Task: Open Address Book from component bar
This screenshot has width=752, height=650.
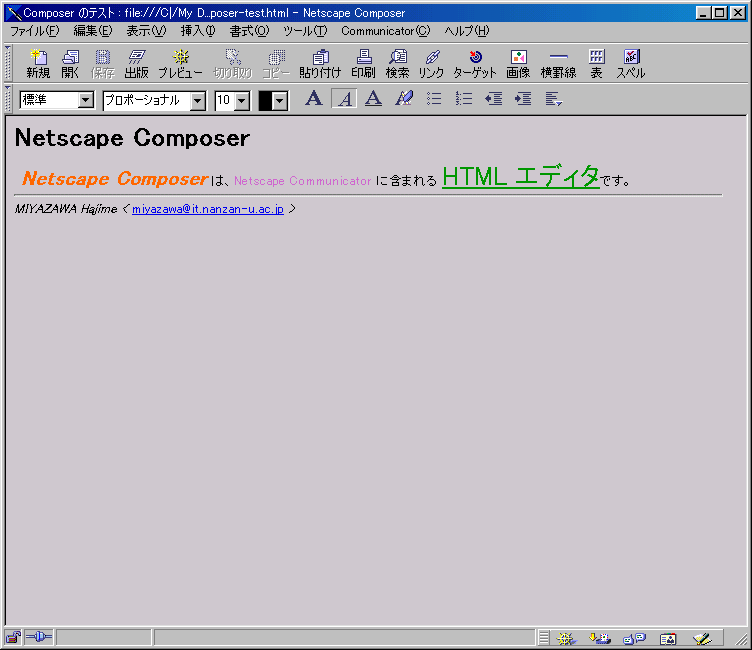Action: coord(668,638)
